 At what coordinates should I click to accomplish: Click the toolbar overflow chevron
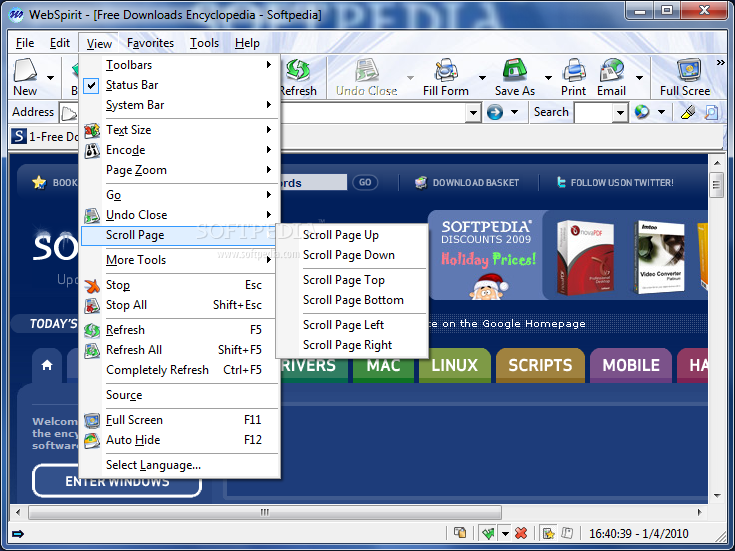click(721, 63)
